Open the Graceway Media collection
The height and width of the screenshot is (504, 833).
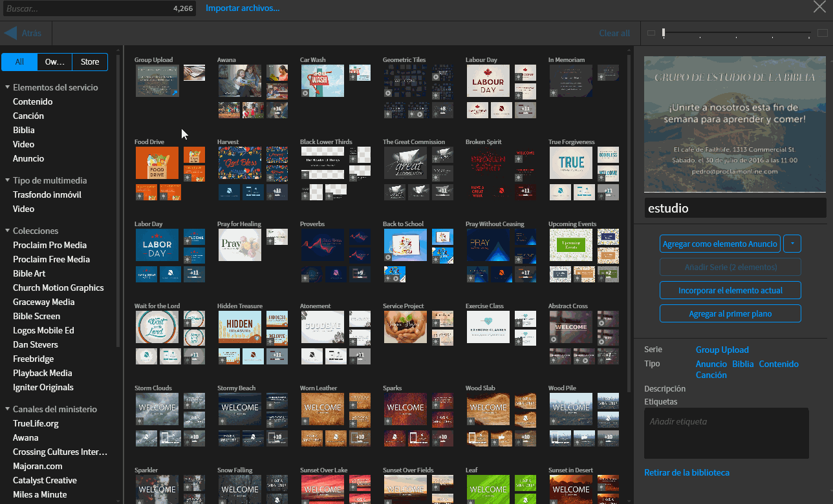click(43, 302)
